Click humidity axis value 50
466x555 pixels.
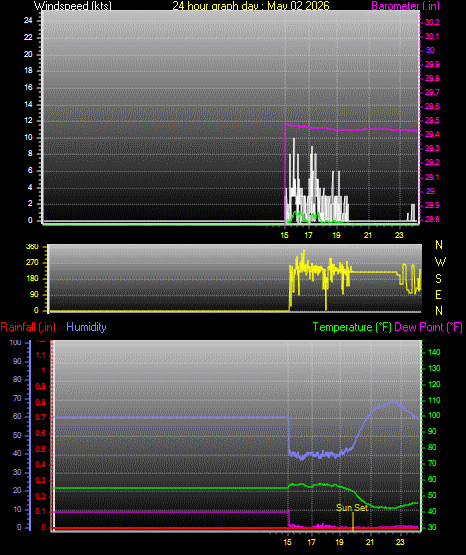click(17, 435)
